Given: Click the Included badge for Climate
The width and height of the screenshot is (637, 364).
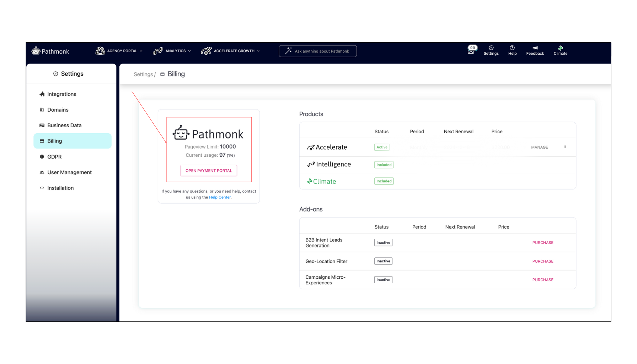Looking at the screenshot, I should click(x=384, y=181).
